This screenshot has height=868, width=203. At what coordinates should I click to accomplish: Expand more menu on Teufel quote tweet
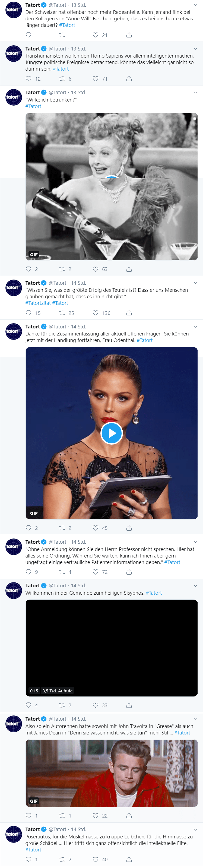pyautogui.click(x=195, y=283)
